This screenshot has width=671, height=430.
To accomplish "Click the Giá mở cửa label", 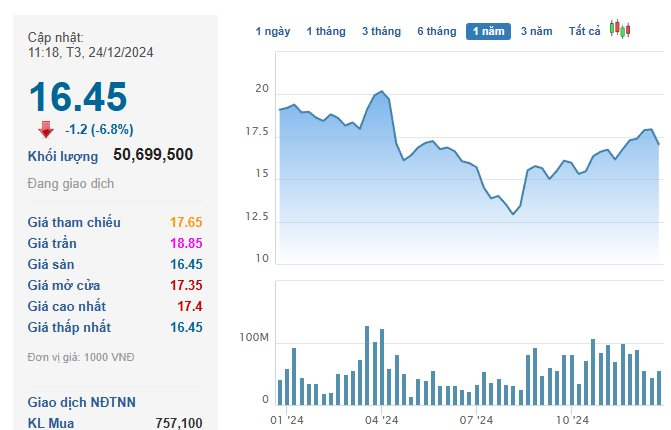I will pos(64,285).
